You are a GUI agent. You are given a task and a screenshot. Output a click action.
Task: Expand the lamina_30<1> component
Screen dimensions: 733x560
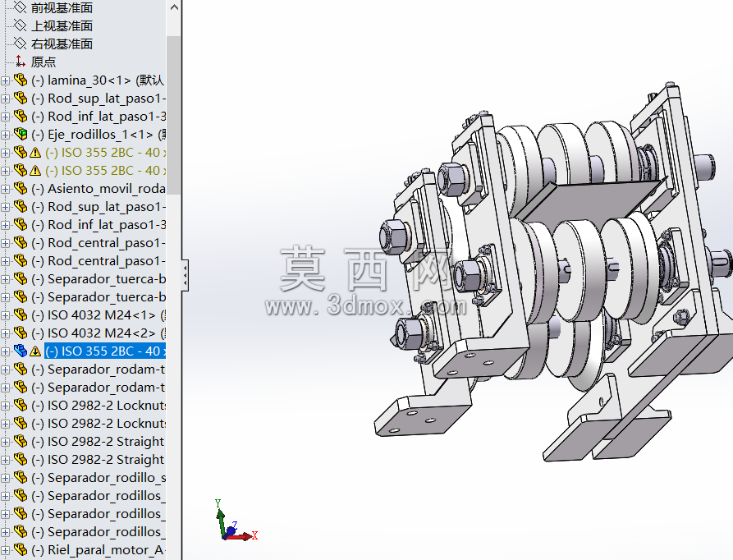(x=5, y=80)
